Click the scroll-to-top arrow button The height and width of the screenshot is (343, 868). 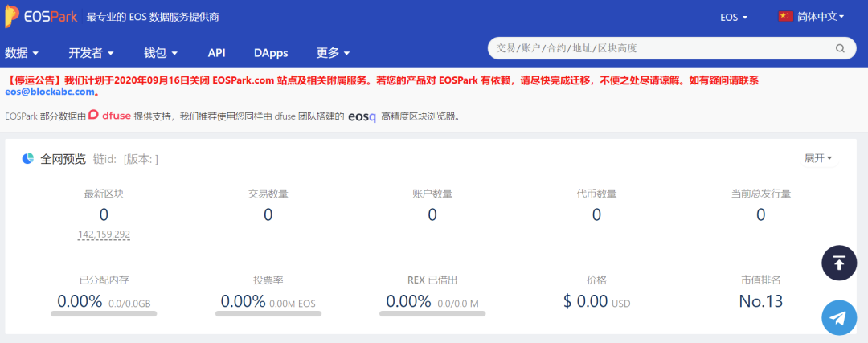point(839,263)
